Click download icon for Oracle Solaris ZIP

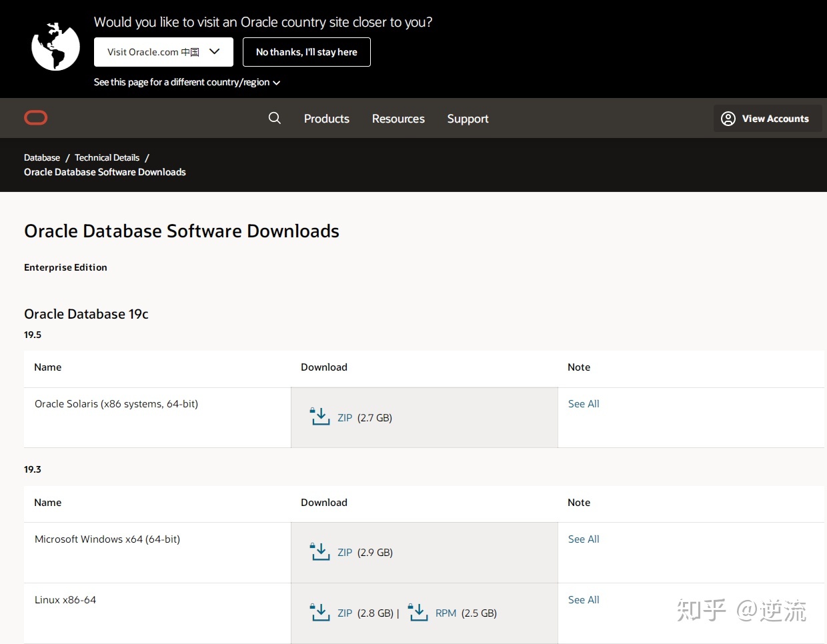pyautogui.click(x=320, y=417)
